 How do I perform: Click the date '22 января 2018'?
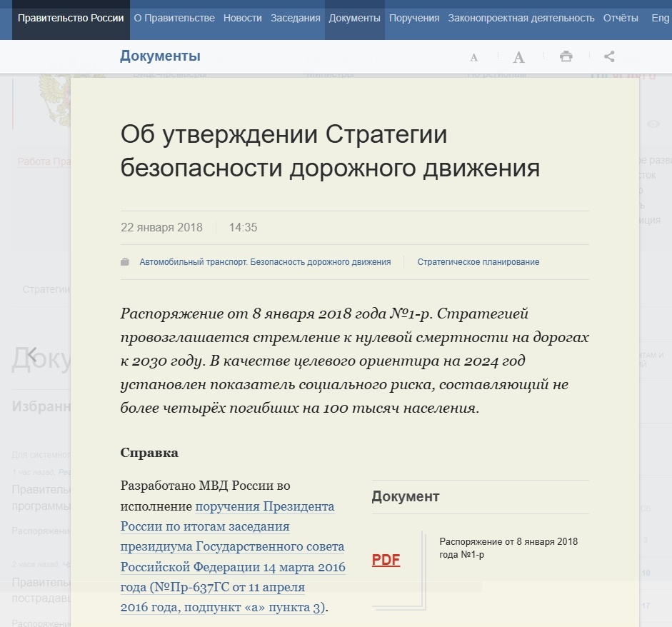point(161,227)
